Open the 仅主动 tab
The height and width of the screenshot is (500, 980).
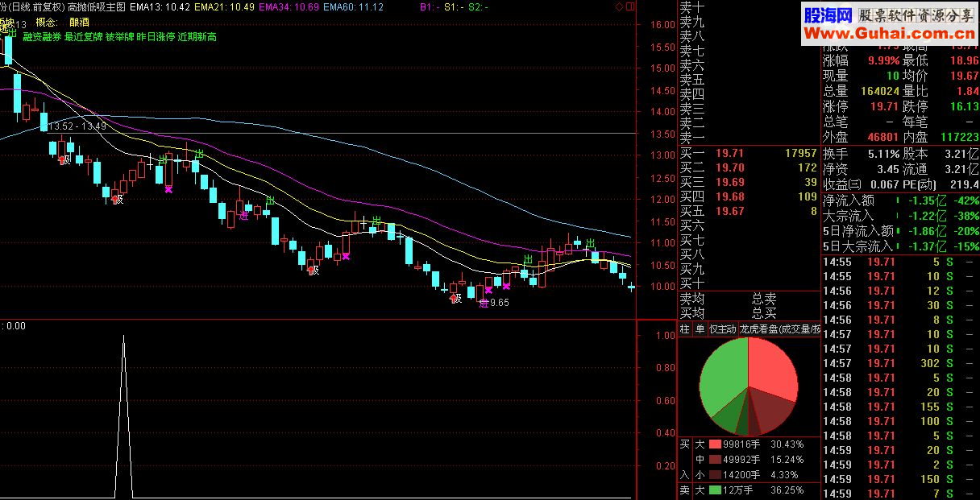[722, 329]
